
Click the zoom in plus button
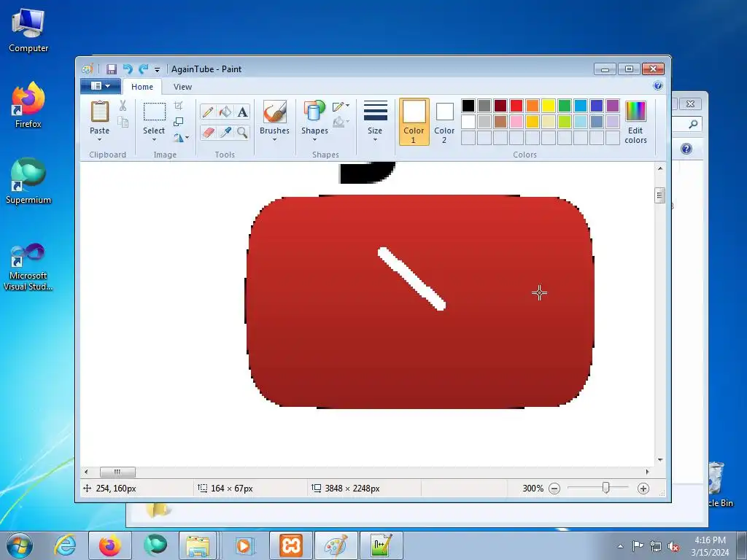643,489
